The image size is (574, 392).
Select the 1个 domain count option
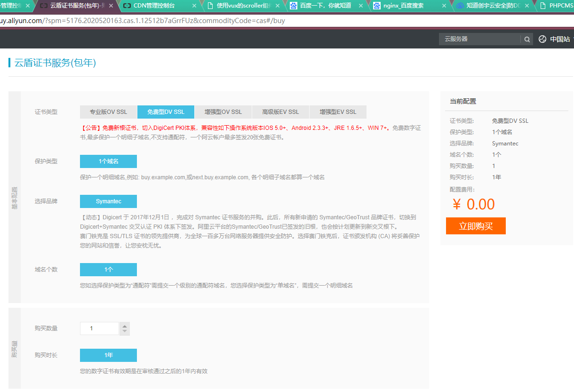pyautogui.click(x=108, y=270)
